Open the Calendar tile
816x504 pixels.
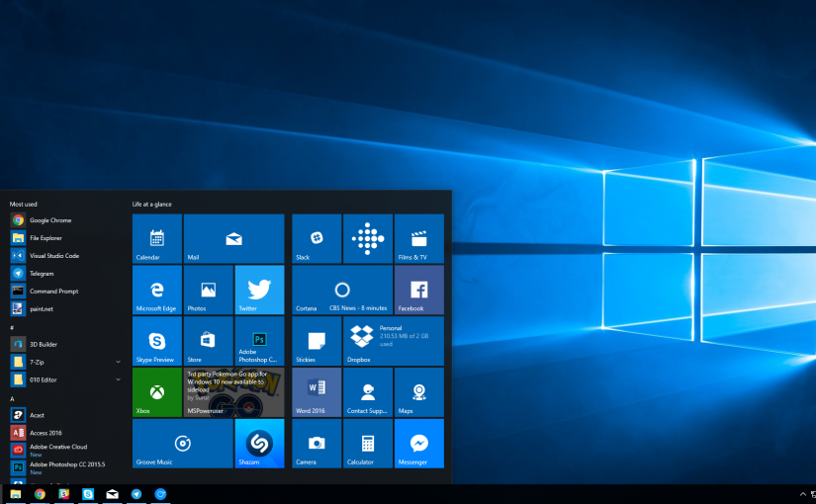(x=156, y=239)
